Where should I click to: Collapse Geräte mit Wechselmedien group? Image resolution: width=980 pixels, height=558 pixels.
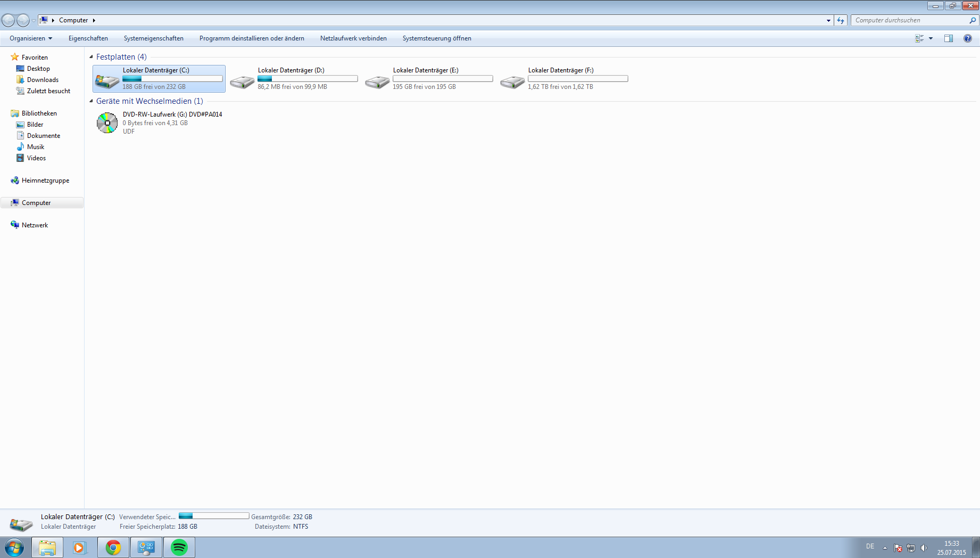click(x=91, y=101)
